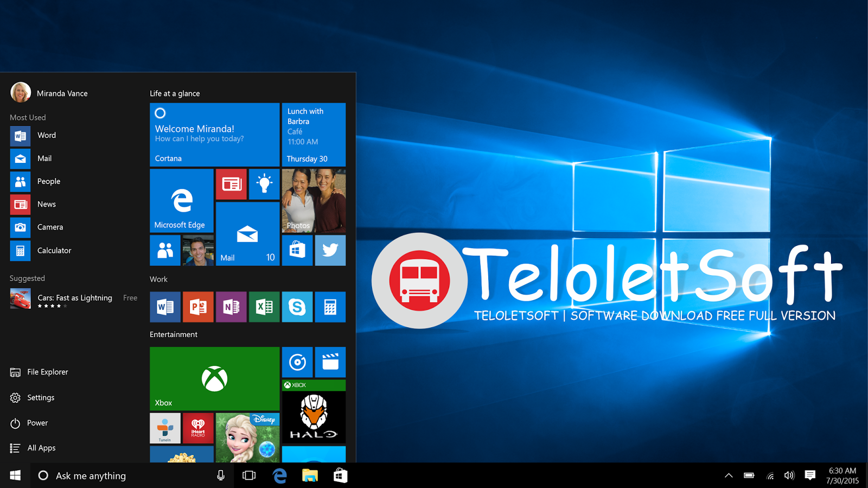The width and height of the screenshot is (868, 488).
Task: Open the Calculator tile in the Work group
Action: coord(330,307)
